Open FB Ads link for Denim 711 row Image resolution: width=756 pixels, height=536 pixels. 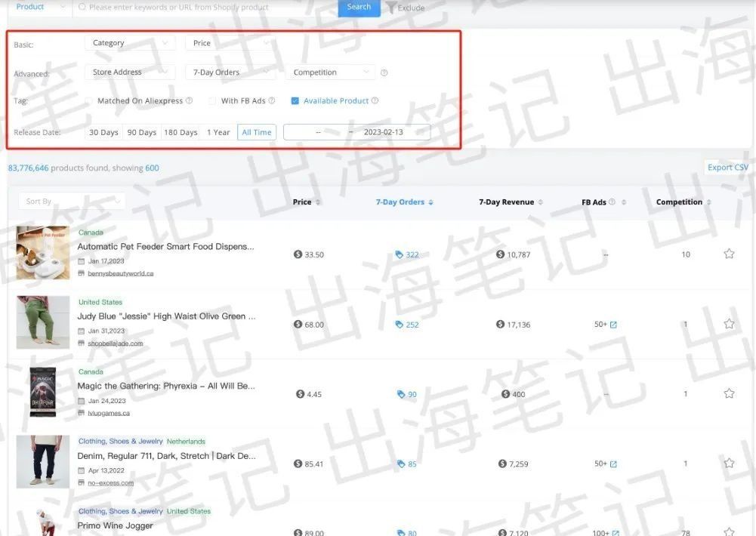click(x=613, y=464)
